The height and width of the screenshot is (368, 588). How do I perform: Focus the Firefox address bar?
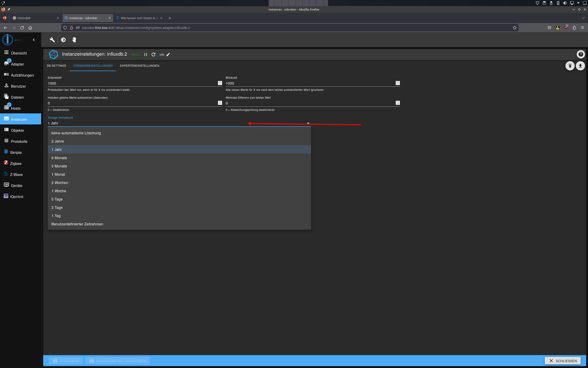click(x=289, y=27)
